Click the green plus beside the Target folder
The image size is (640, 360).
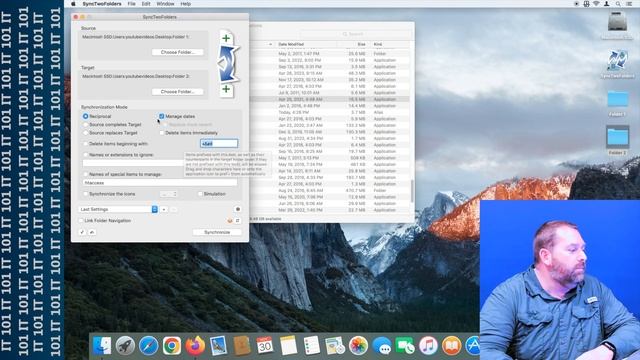226,89
